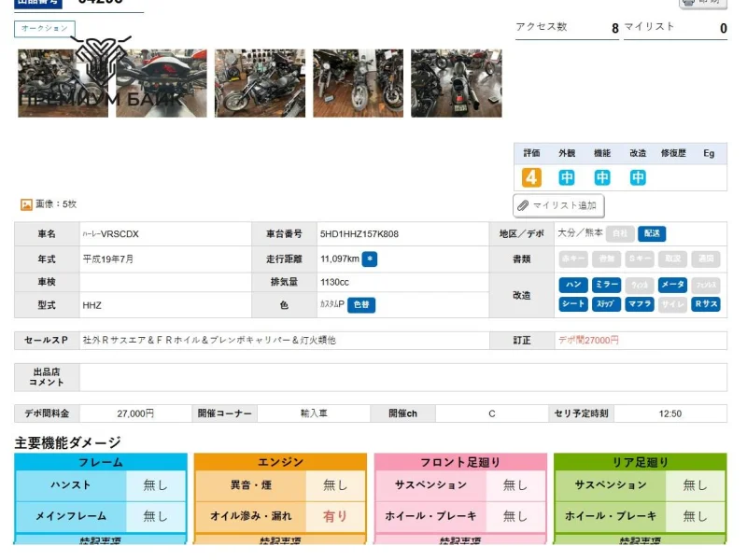Click the 外観 grade 中 badge
This screenshot has width=747, height=560.
point(567,177)
